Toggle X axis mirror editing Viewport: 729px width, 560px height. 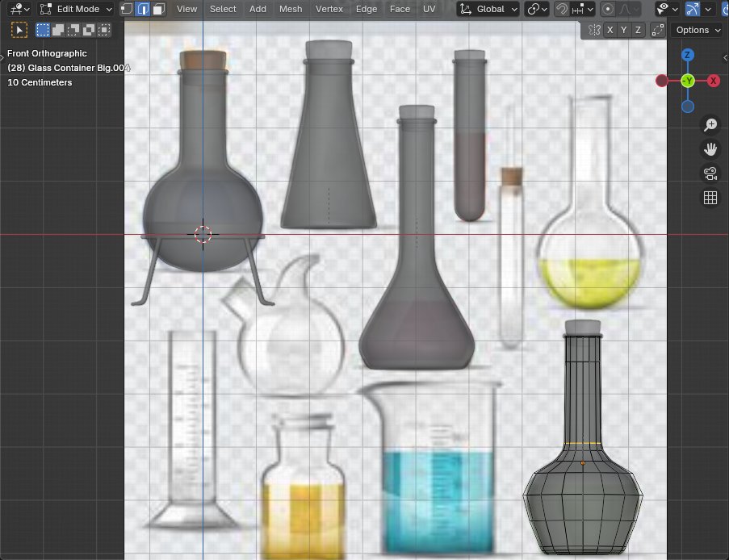[x=612, y=29]
